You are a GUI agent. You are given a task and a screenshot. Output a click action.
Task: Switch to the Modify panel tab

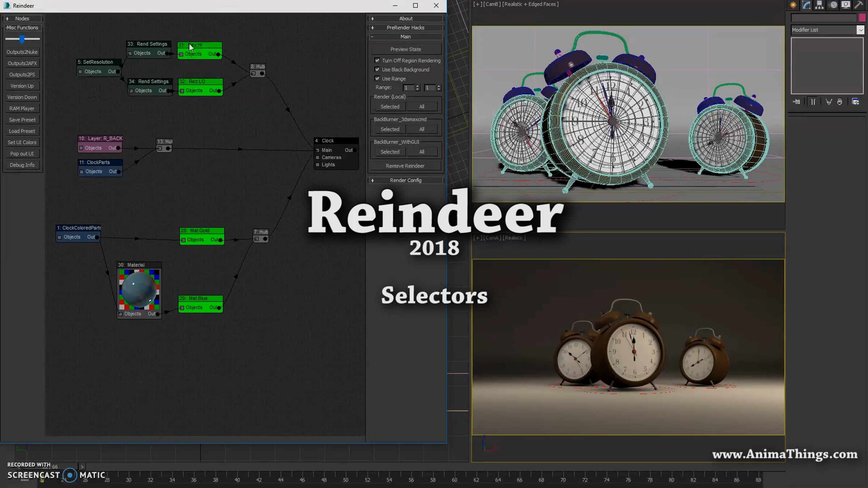(x=806, y=5)
